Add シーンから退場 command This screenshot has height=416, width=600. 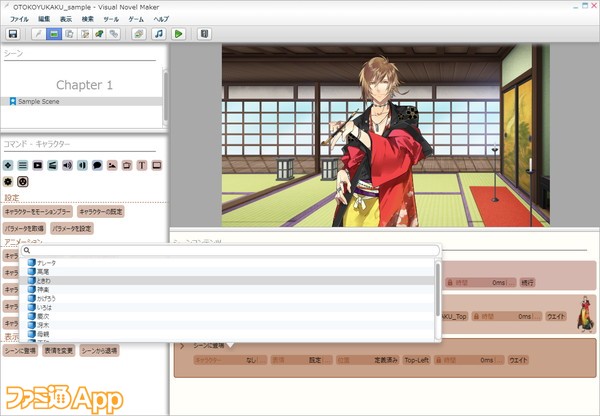tap(99, 350)
